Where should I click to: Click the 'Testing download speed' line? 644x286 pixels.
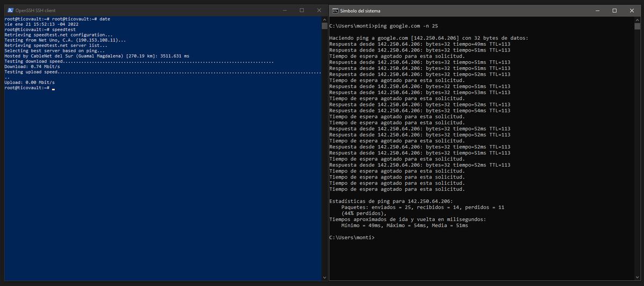[x=139, y=61]
